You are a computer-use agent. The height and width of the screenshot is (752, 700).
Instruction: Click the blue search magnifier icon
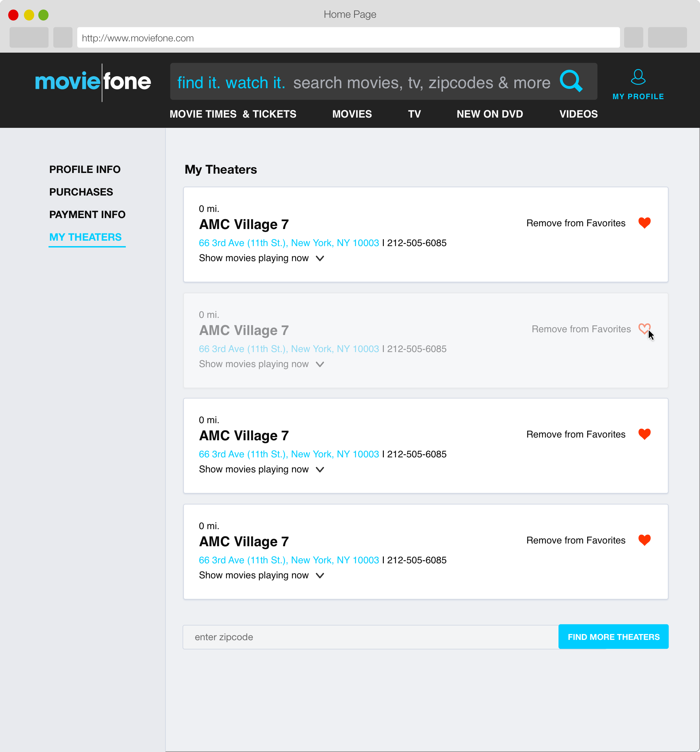pos(571,81)
